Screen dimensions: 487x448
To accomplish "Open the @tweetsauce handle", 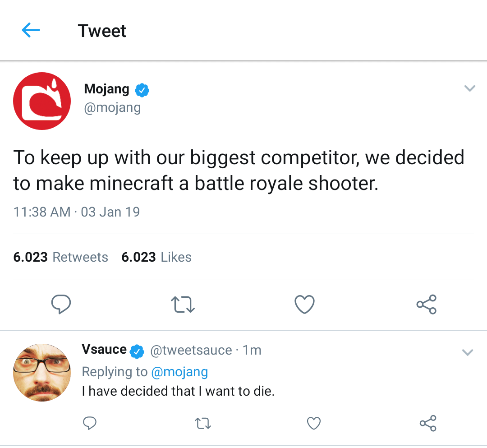I will 191,350.
